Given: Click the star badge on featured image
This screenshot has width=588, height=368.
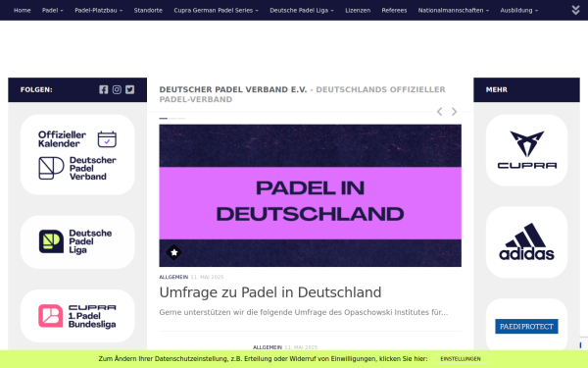Looking at the screenshot, I should (x=173, y=252).
